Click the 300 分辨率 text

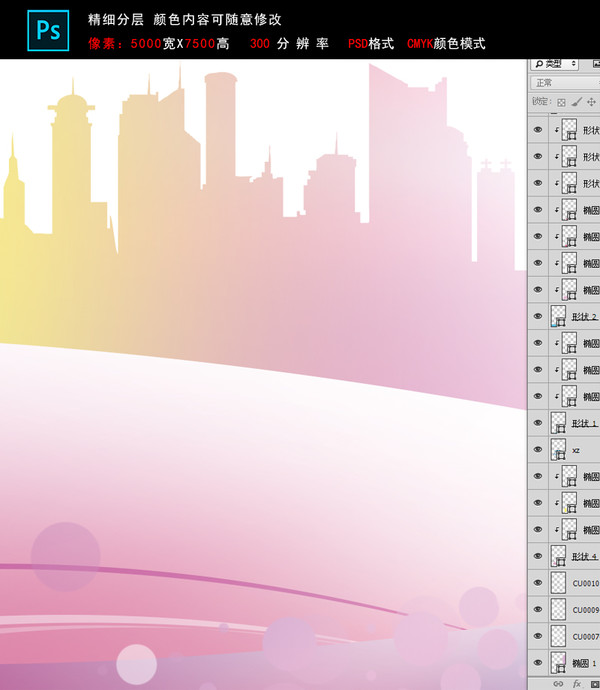289,44
